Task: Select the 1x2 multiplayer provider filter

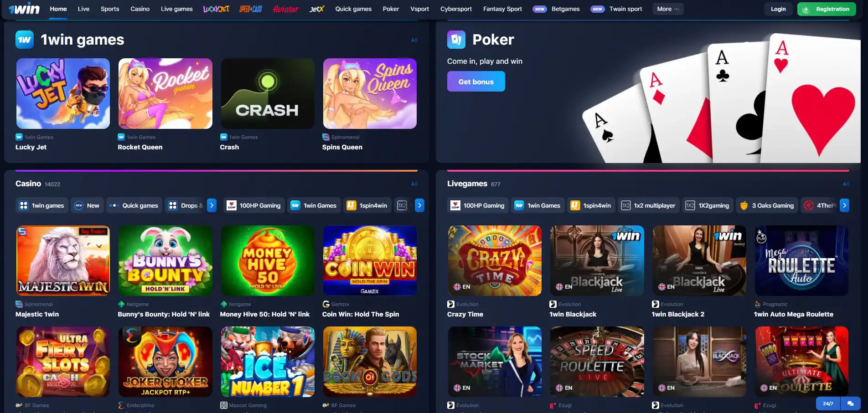Action: pos(648,205)
